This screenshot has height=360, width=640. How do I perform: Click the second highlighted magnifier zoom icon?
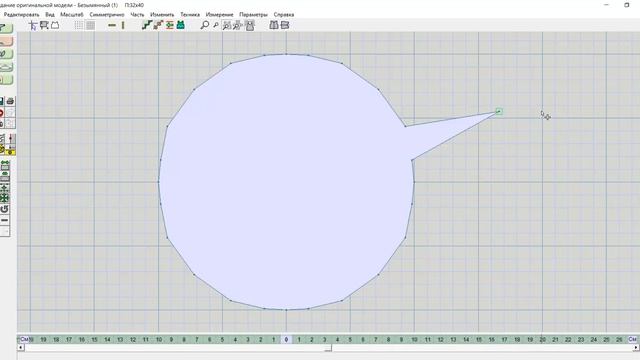(238, 25)
